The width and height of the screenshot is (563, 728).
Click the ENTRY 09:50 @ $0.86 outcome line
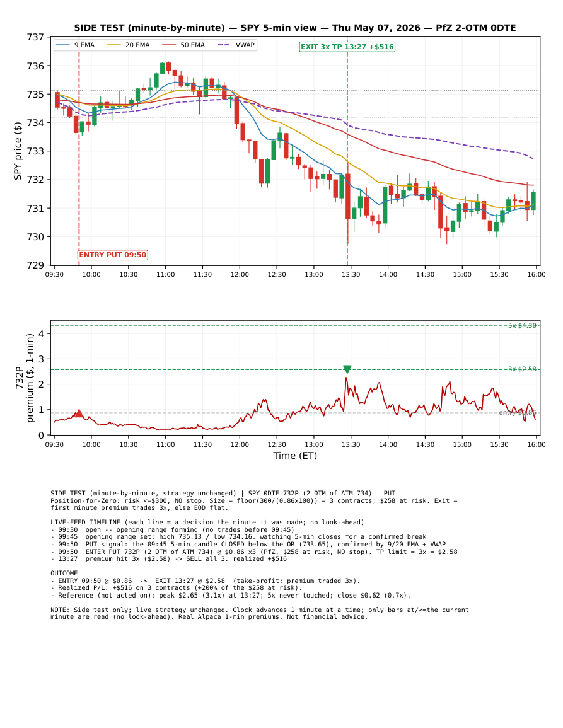[x=206, y=581]
